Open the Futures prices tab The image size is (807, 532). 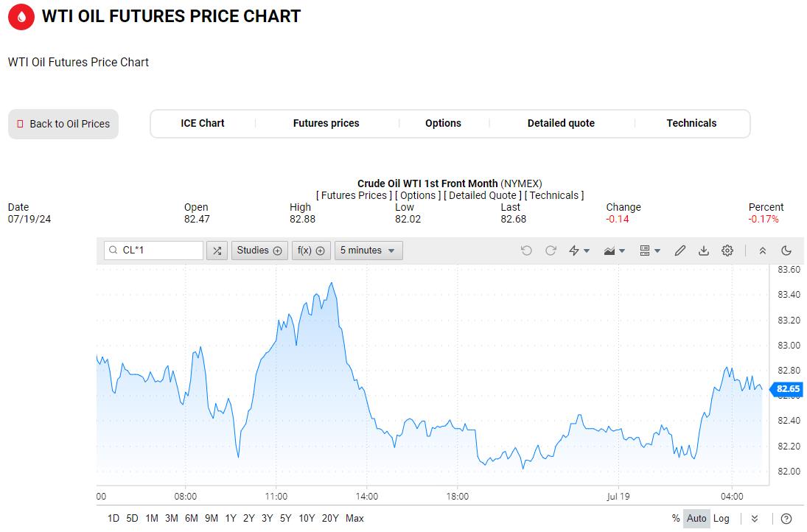(x=326, y=124)
